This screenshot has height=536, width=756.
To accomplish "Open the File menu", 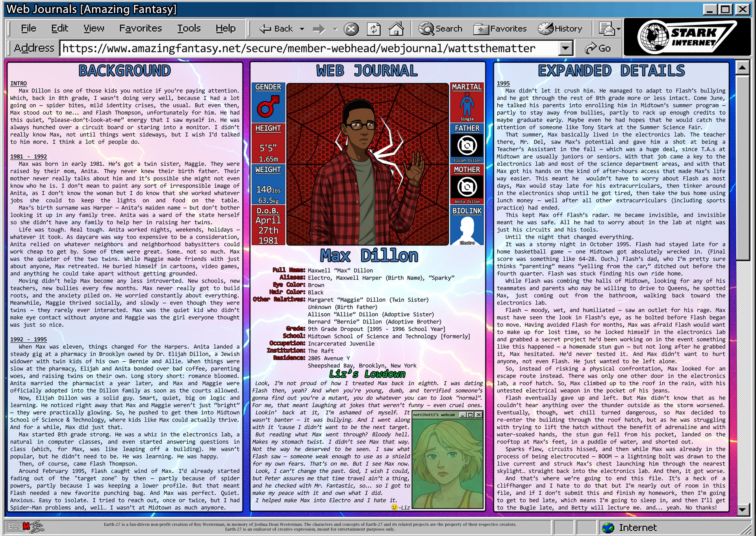I will click(28, 28).
